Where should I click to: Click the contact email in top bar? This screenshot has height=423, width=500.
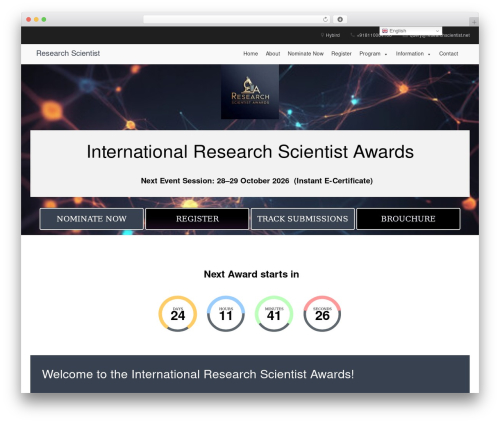pos(439,35)
